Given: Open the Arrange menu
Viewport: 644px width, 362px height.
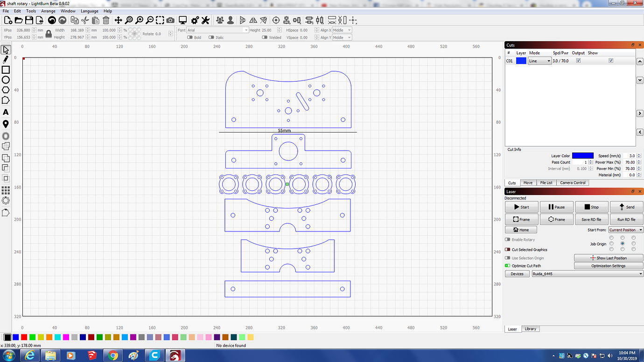Looking at the screenshot, I should [48, 11].
